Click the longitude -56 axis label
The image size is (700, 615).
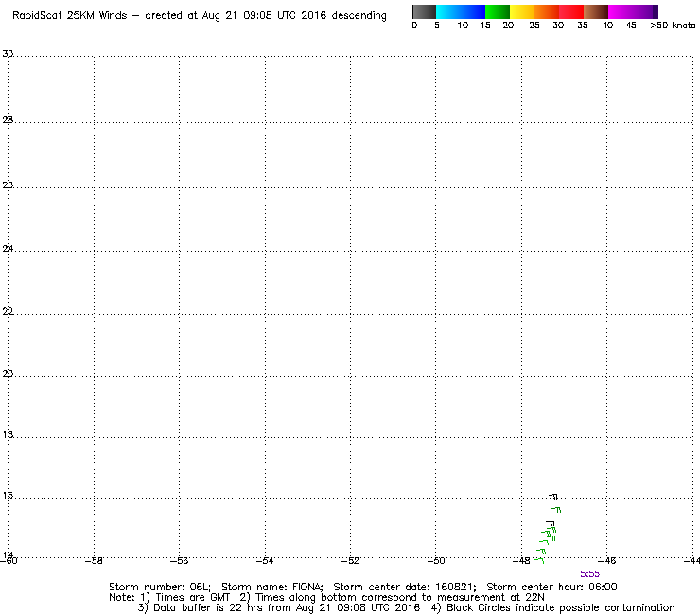pos(180,561)
